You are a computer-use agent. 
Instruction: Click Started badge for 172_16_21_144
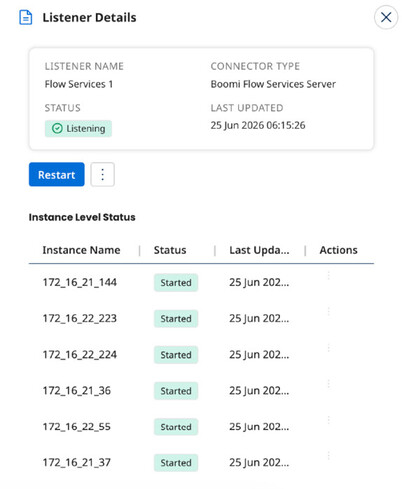click(176, 283)
